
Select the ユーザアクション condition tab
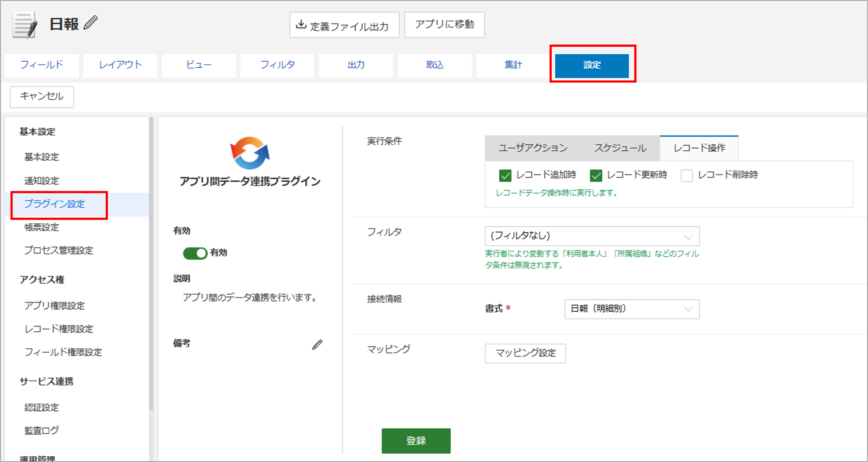[533, 148]
